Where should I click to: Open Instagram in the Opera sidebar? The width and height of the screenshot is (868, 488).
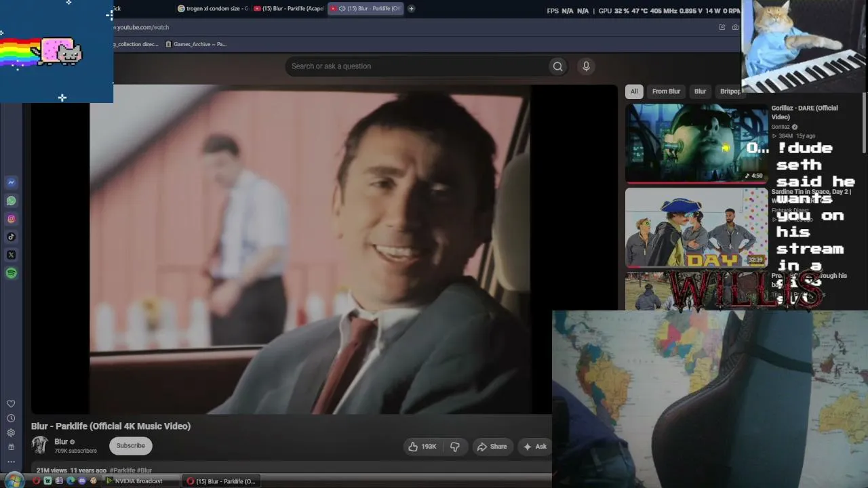click(12, 219)
